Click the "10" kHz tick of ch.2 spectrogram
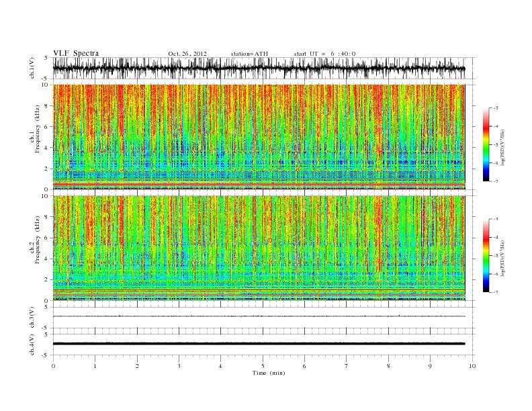Viewport: 532px width, 411px height. (x=45, y=196)
